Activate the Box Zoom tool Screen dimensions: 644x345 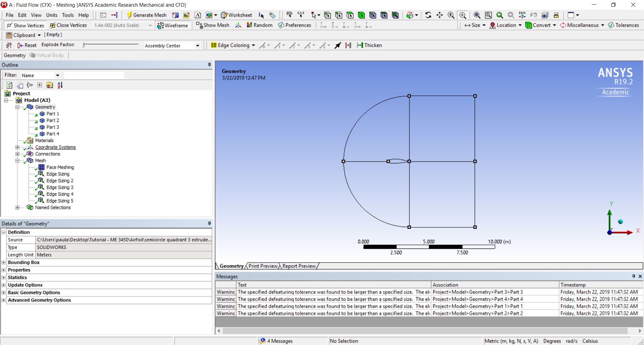coord(463,15)
